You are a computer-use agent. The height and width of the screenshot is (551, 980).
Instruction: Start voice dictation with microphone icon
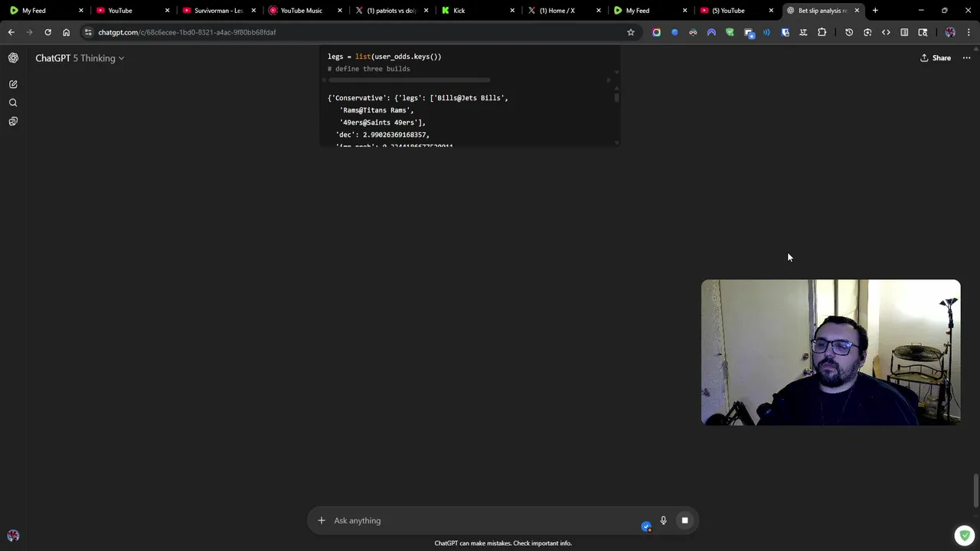[x=663, y=520]
